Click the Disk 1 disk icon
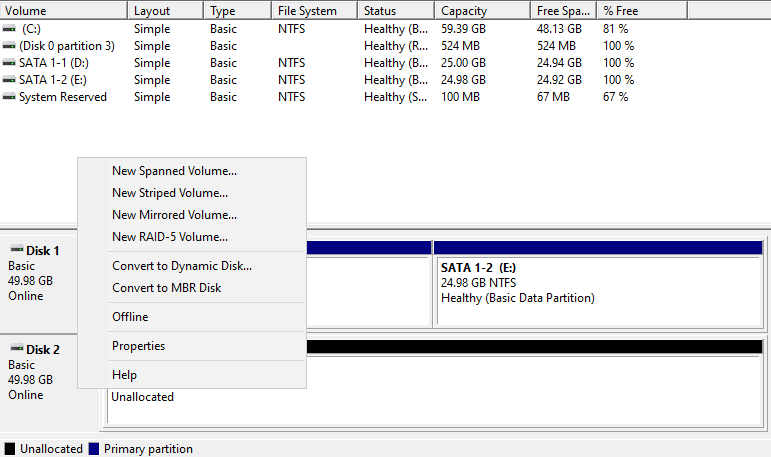The height and width of the screenshot is (457, 771). 17,249
